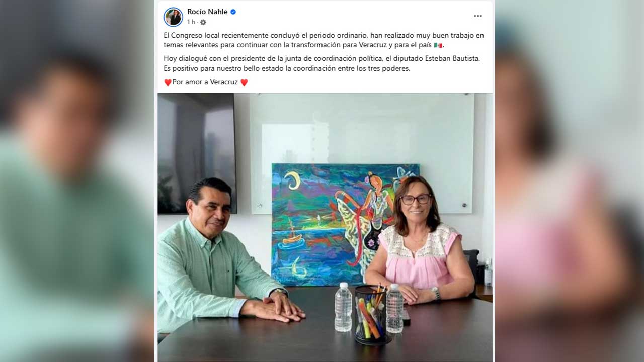Select the paragraph starting 'El Congreso local'
The image size is (644, 362).
coord(324,40)
